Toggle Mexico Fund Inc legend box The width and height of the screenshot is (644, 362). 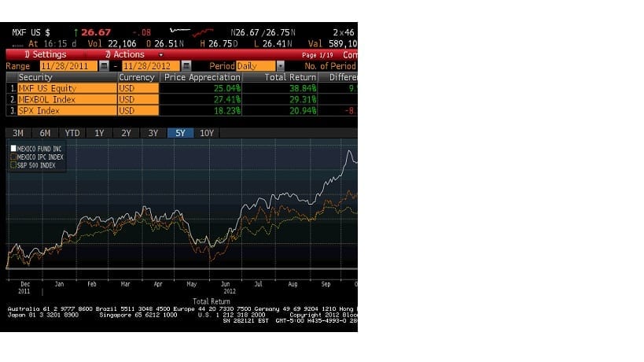(13, 148)
